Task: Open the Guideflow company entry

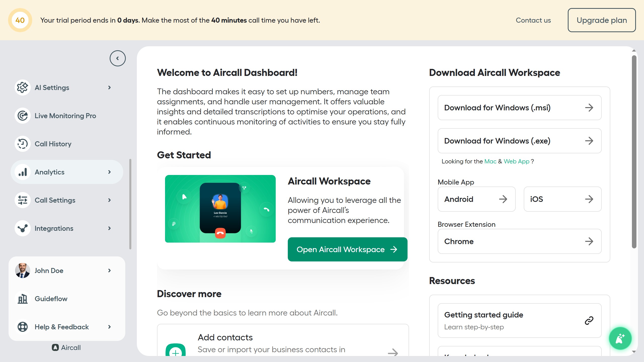Action: [x=67, y=299]
